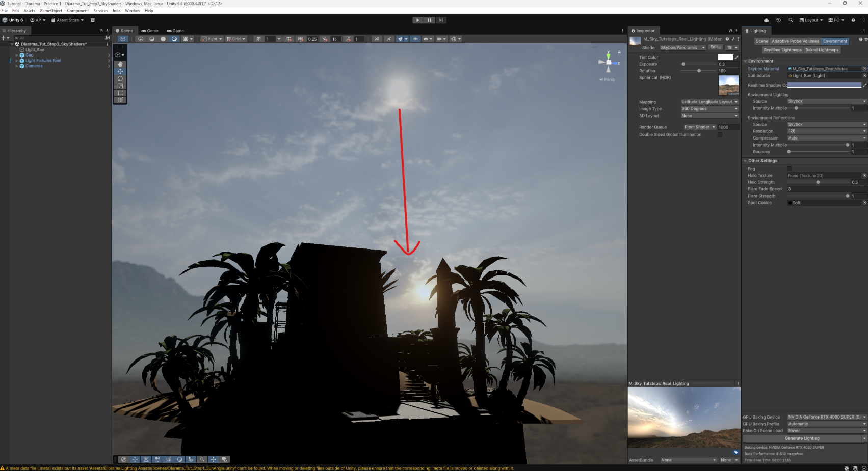Open the Undo History icon
Screen dimensions: 868x471
pyautogui.click(x=778, y=20)
